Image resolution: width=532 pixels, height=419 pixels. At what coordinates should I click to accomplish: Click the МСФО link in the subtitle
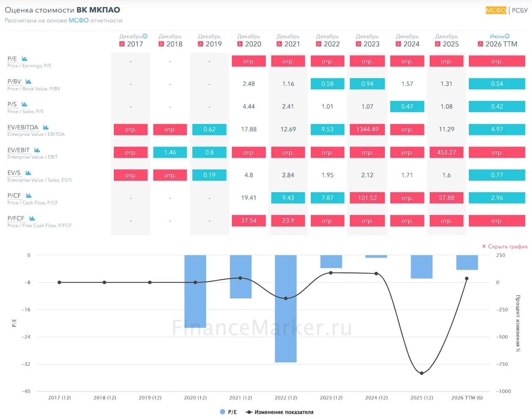[x=79, y=20]
